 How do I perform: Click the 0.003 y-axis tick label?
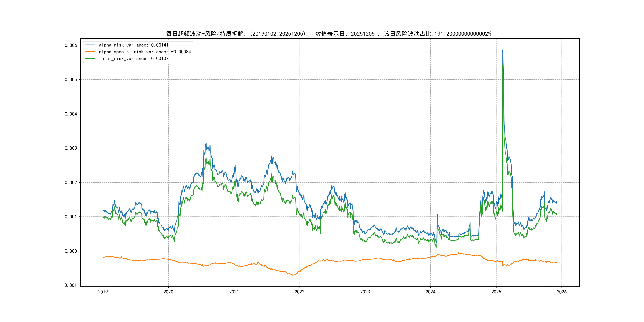[x=71, y=148]
